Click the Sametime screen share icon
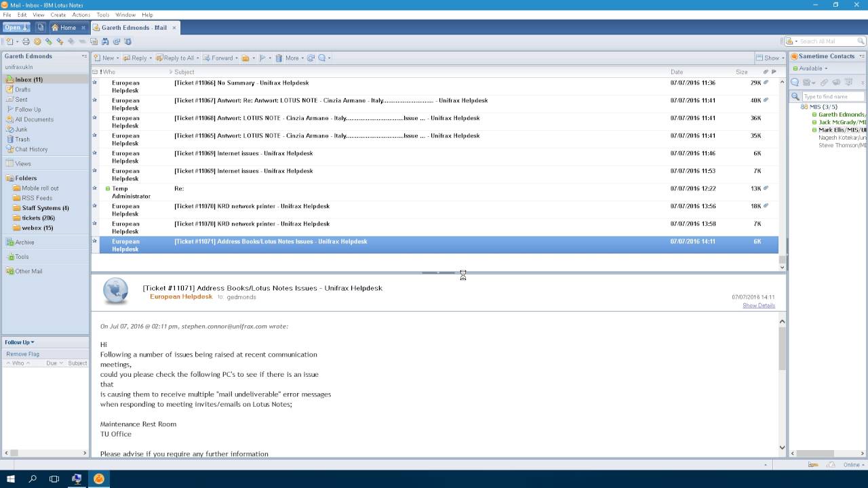The width and height of the screenshot is (868, 488). (x=848, y=82)
